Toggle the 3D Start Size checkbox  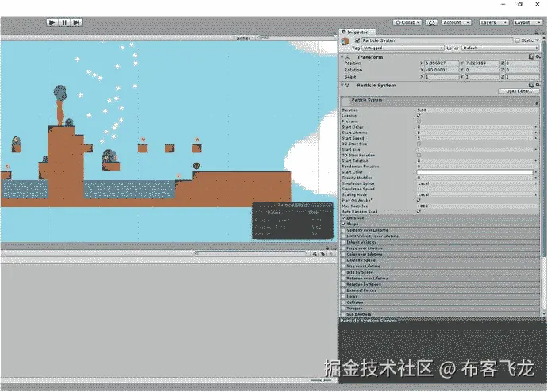coord(419,144)
